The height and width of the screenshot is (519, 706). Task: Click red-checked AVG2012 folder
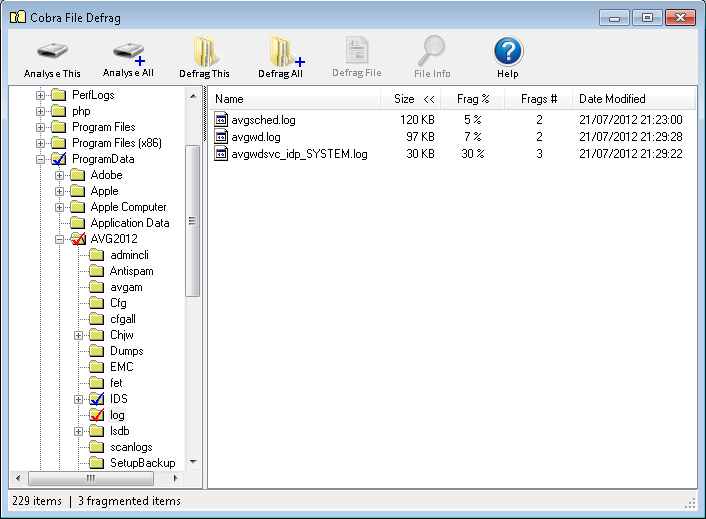[x=113, y=239]
